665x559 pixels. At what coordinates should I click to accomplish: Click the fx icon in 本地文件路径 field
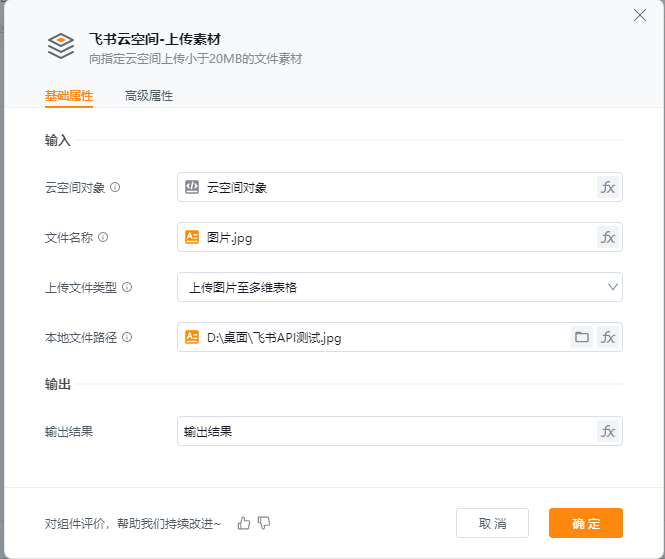click(x=608, y=338)
